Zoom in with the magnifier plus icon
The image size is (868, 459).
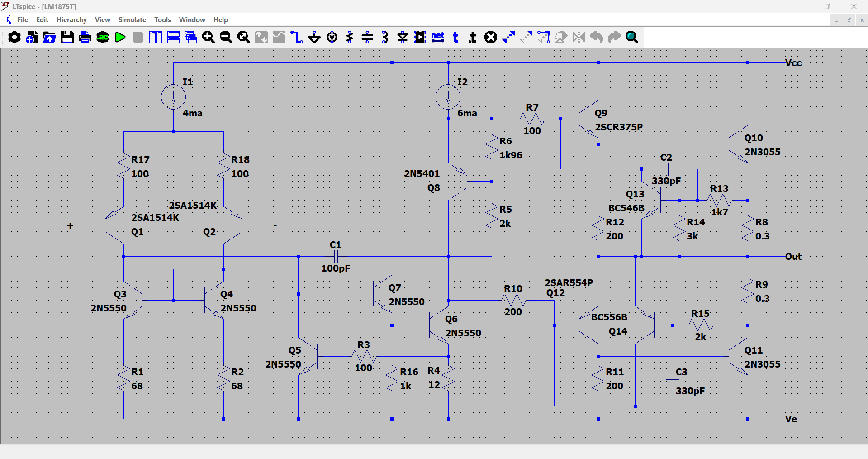coord(209,37)
